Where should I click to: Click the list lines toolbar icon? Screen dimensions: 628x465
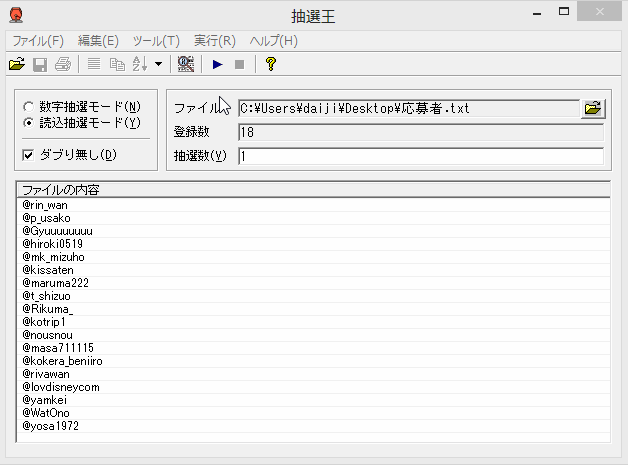click(x=94, y=64)
